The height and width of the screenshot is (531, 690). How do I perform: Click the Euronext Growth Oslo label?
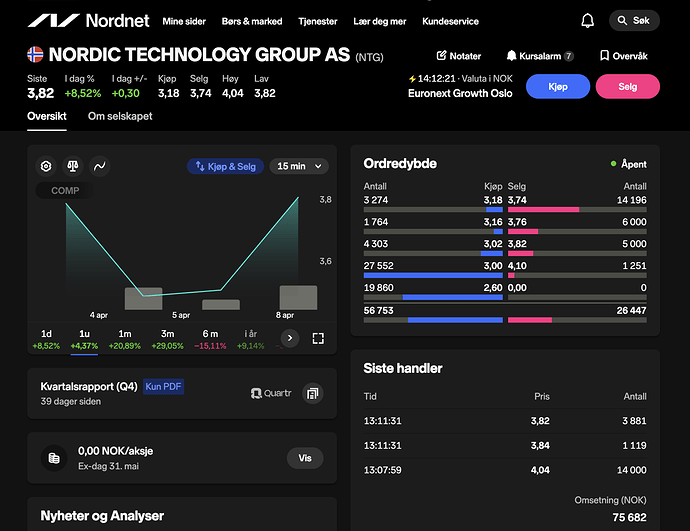460,93
